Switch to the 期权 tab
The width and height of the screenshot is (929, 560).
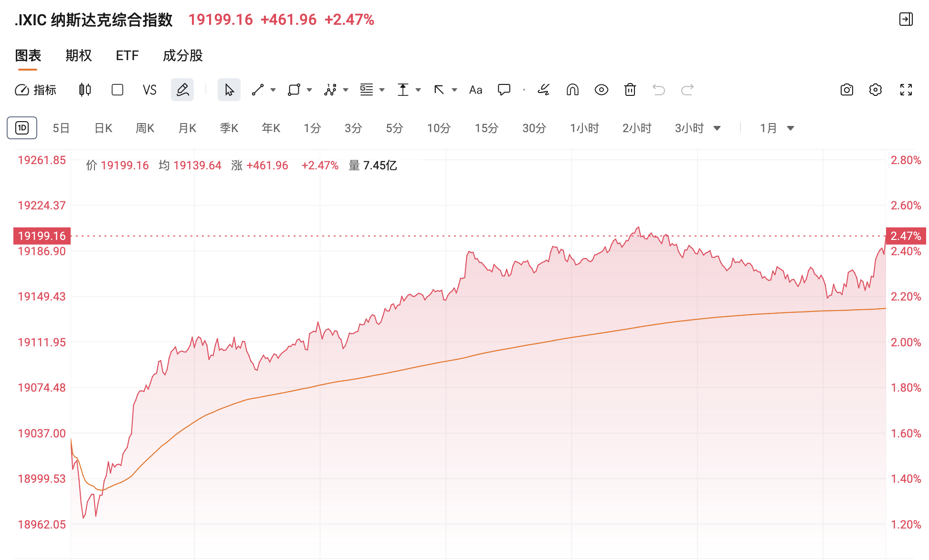(x=78, y=56)
